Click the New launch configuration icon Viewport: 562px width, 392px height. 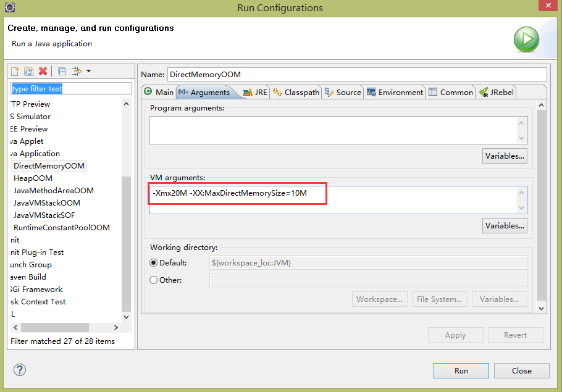(x=15, y=71)
